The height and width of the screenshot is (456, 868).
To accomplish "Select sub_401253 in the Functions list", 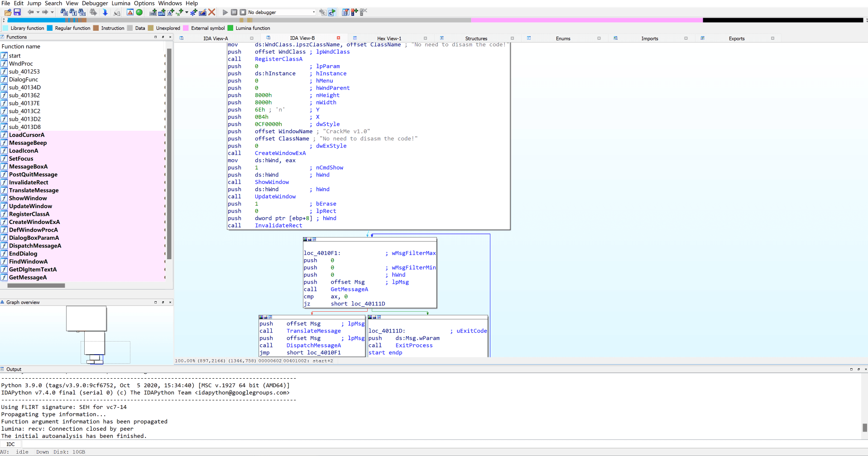I will [x=24, y=71].
